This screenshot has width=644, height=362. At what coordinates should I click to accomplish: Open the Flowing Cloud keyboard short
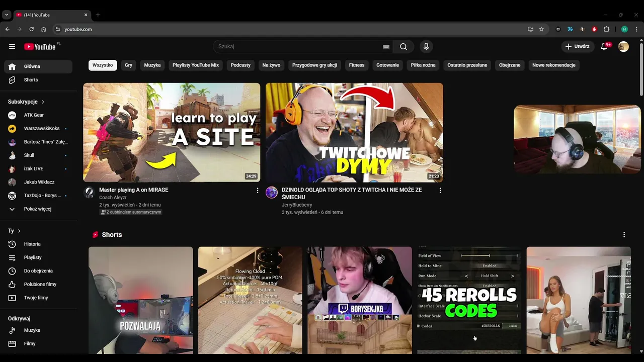click(250, 300)
